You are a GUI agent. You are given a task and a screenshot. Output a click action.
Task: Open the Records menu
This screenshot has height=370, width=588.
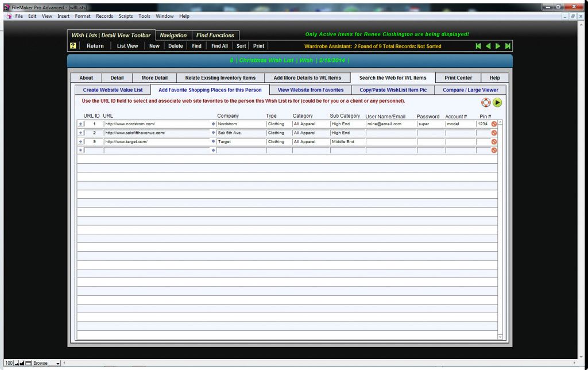pyautogui.click(x=105, y=16)
